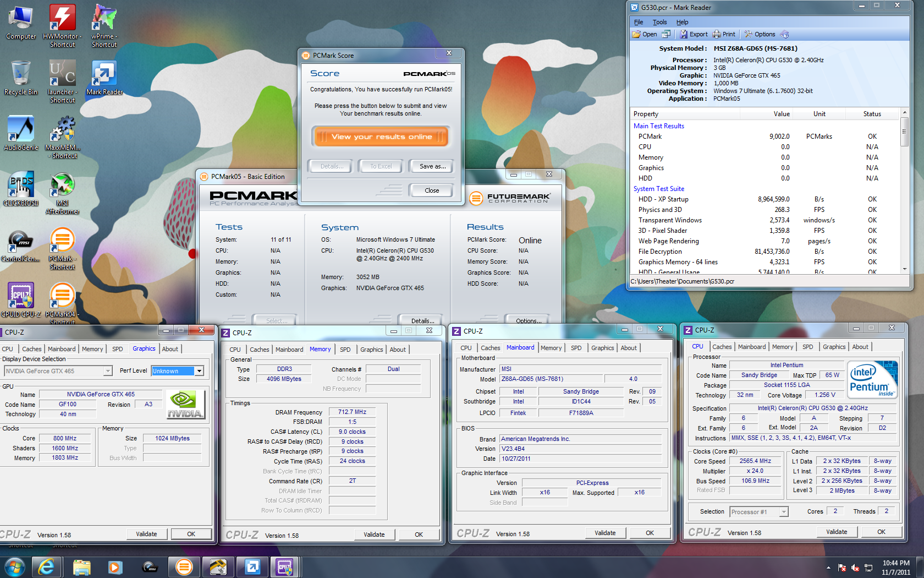Click Save as... in PCMark Score dialog
This screenshot has height=578, width=924.
[432, 166]
